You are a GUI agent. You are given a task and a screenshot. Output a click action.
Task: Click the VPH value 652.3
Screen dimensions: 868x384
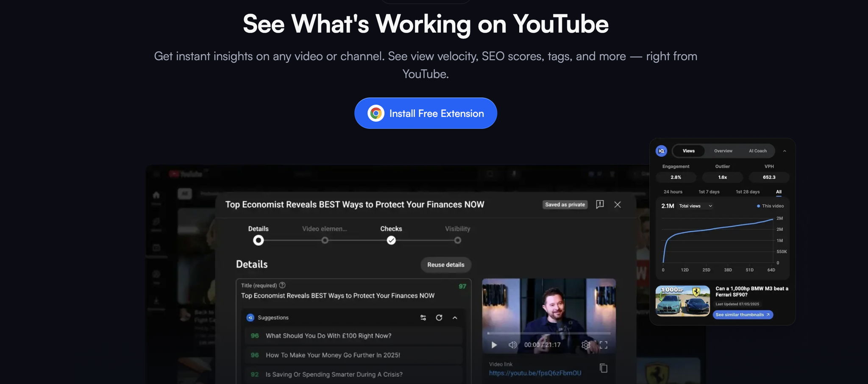769,177
